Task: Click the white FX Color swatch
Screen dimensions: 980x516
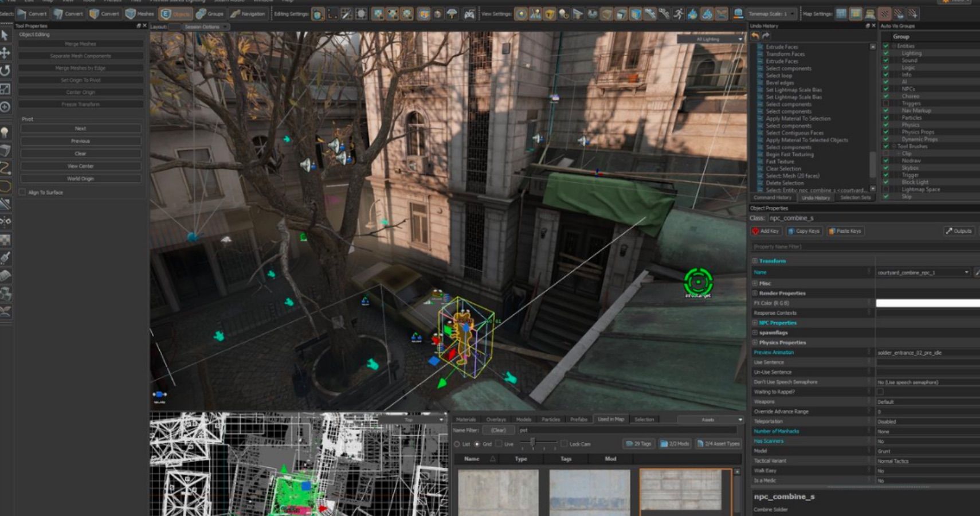Action: pos(927,303)
